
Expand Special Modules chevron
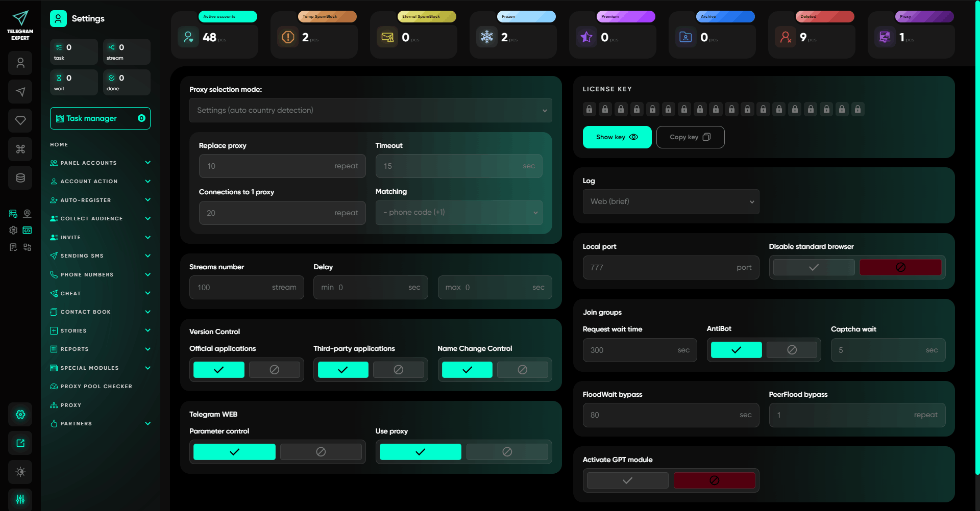pyautogui.click(x=148, y=368)
